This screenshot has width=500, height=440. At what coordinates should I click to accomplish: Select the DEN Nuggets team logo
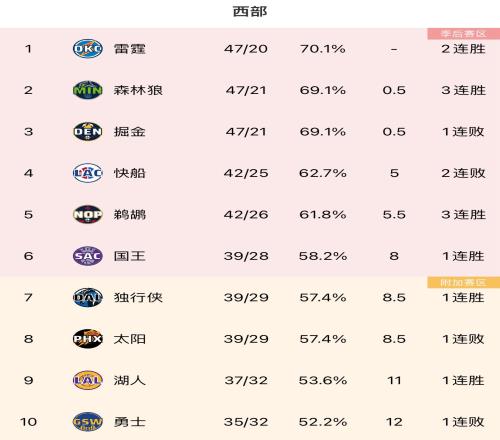click(88, 131)
